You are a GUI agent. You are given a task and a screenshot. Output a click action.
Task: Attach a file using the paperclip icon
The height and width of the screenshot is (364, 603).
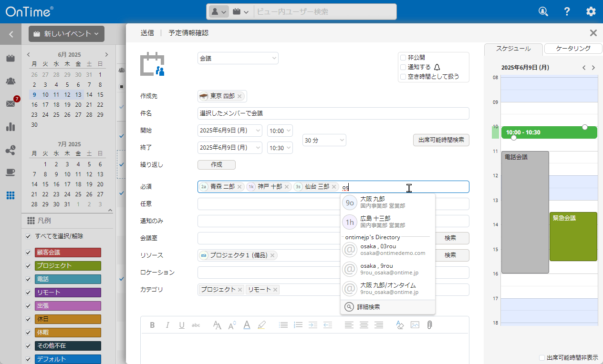coord(429,325)
